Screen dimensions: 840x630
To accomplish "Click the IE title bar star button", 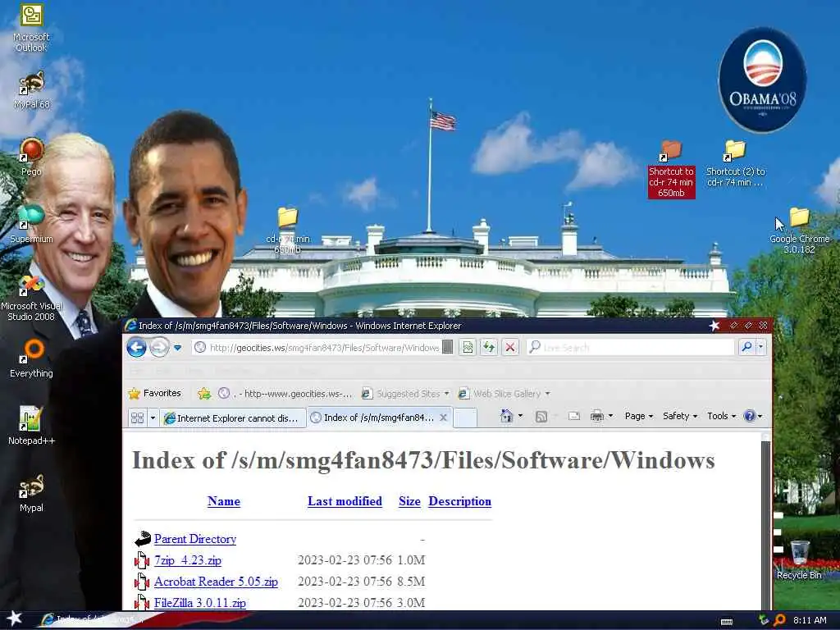I will point(714,325).
